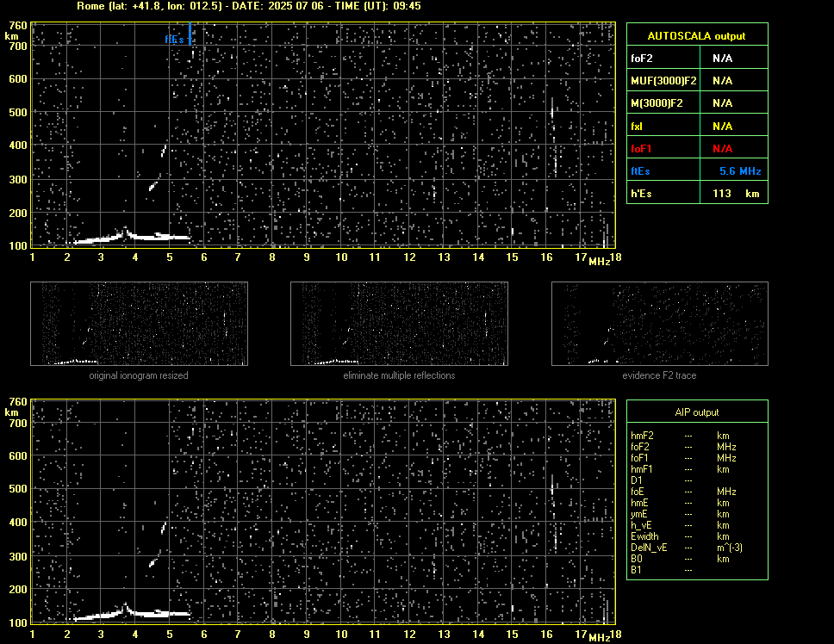The height and width of the screenshot is (644, 834).
Task: Open the evidence F2 trace thumbnail
Action: point(660,324)
